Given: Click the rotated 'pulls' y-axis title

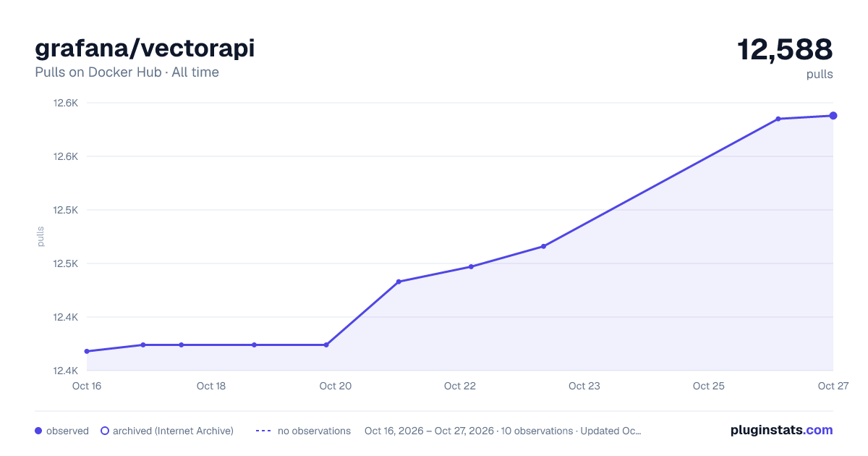Looking at the screenshot, I should [41, 237].
